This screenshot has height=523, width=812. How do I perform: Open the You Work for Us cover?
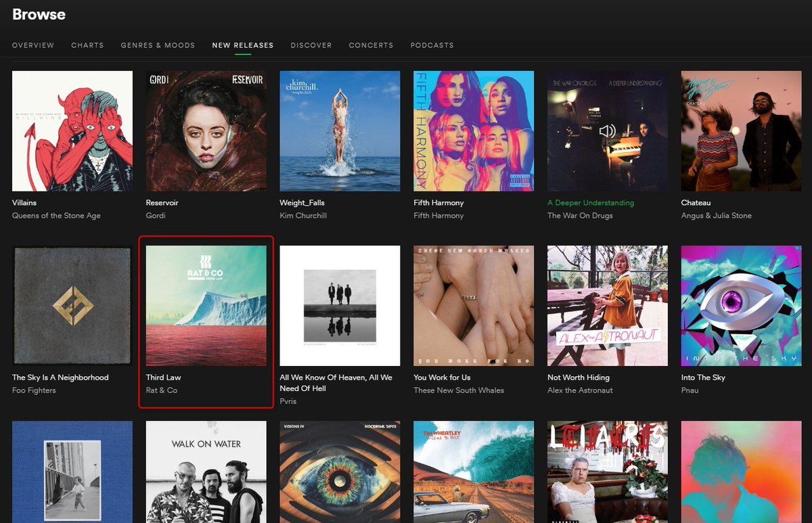(474, 306)
